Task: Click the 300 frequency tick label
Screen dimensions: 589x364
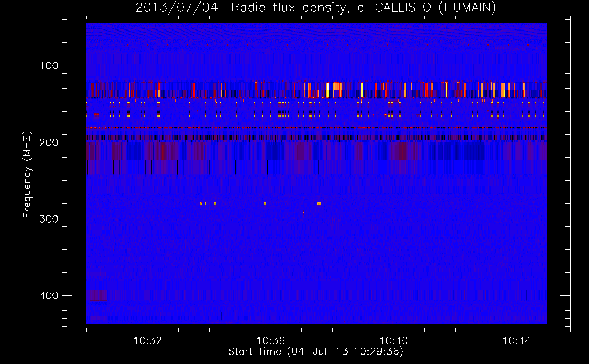Action: (49, 219)
